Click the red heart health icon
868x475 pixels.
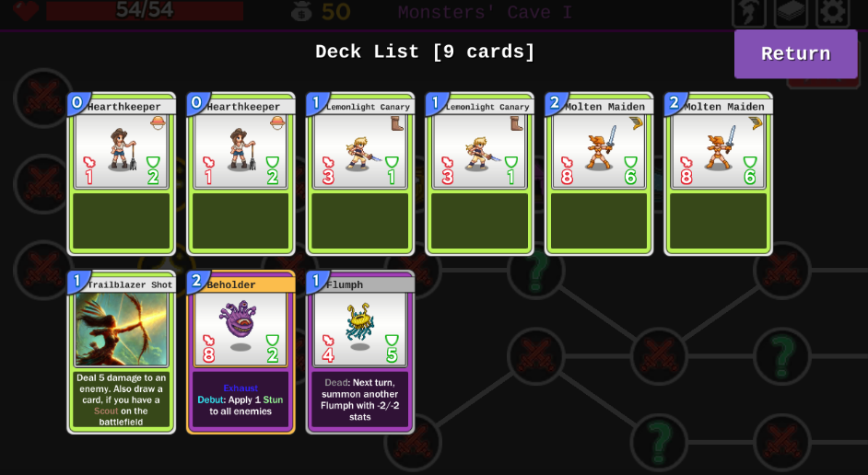[26, 11]
